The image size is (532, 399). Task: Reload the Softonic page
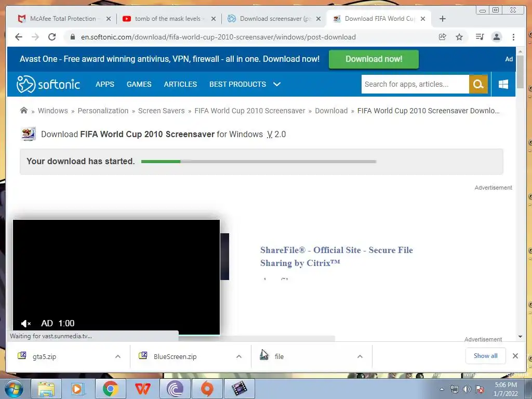pos(52,37)
